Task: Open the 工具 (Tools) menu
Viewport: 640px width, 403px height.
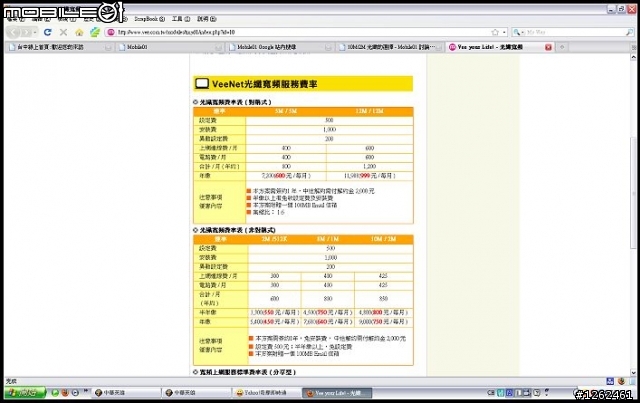Action: point(181,19)
